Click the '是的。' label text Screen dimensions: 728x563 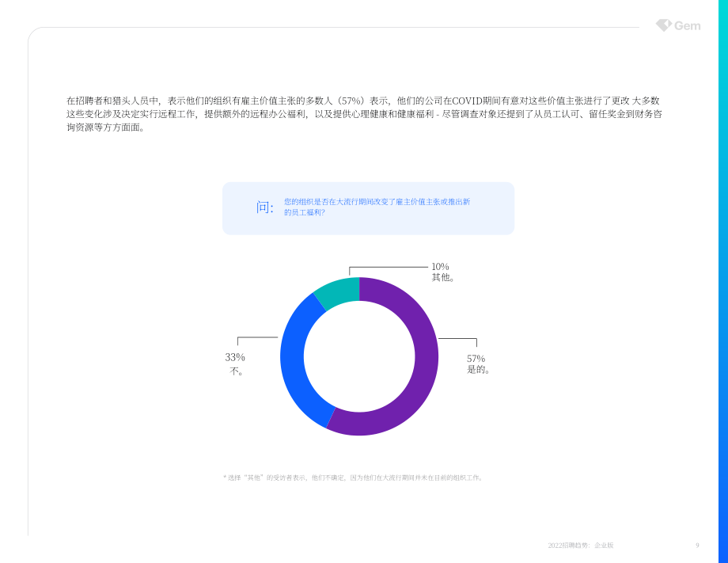click(x=478, y=370)
